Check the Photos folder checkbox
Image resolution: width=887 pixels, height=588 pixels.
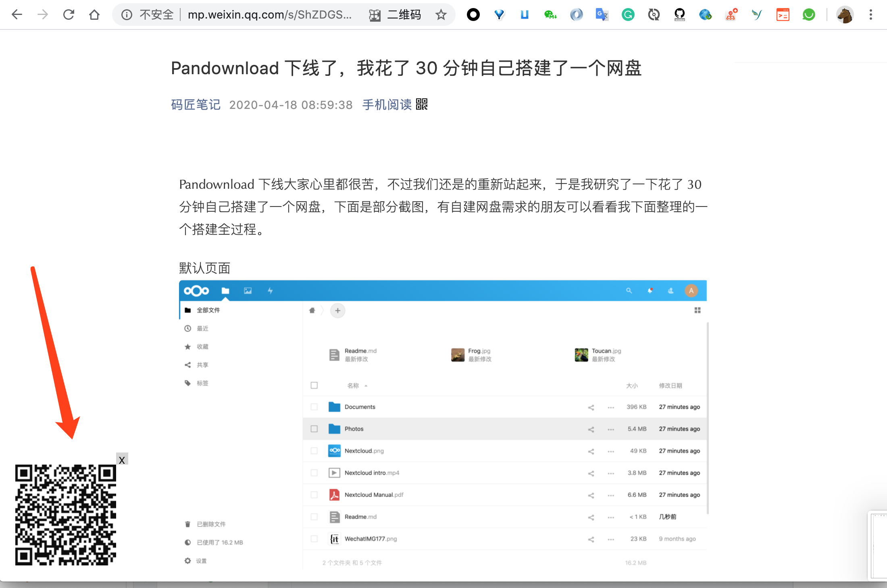tap(314, 429)
